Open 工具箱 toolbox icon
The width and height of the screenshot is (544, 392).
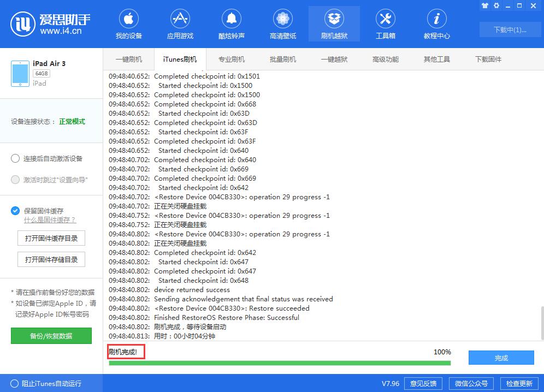click(385, 25)
